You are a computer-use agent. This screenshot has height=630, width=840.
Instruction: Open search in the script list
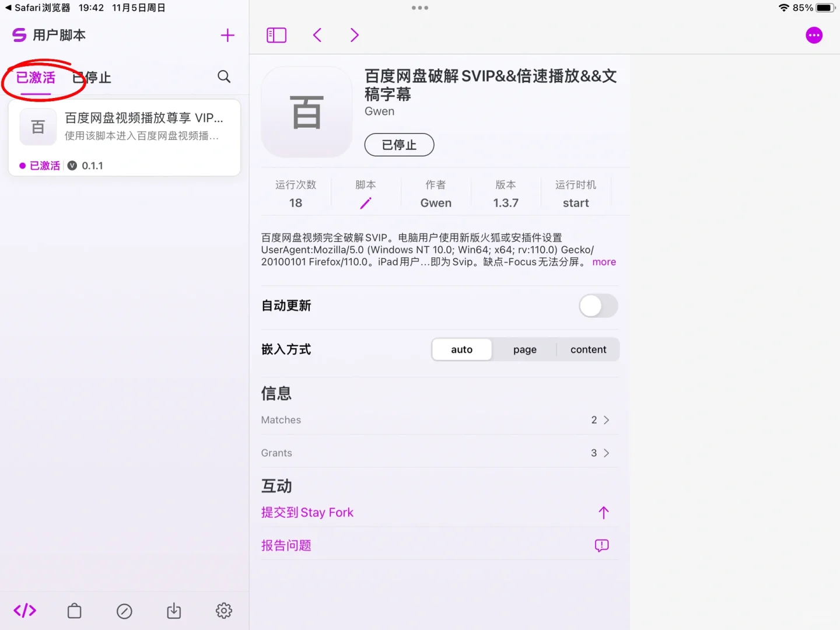(x=223, y=76)
